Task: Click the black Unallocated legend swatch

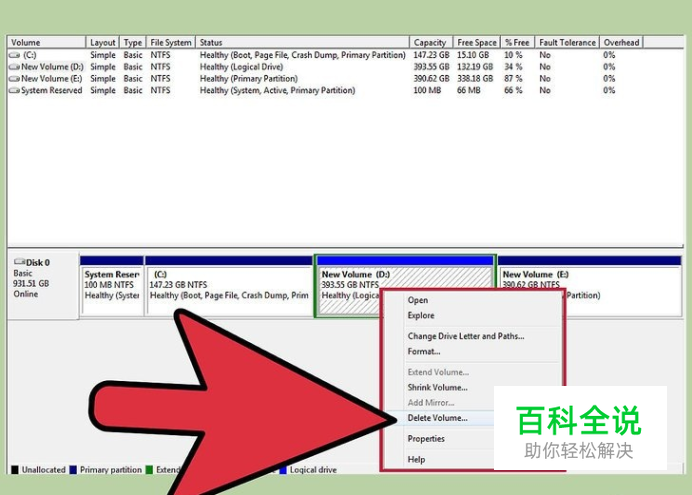Action: click(15, 470)
